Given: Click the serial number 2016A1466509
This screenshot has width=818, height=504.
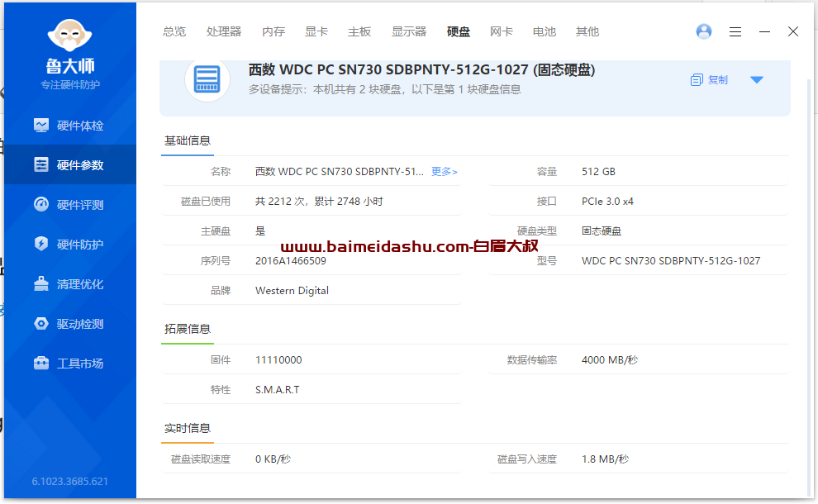Looking at the screenshot, I should tap(291, 261).
